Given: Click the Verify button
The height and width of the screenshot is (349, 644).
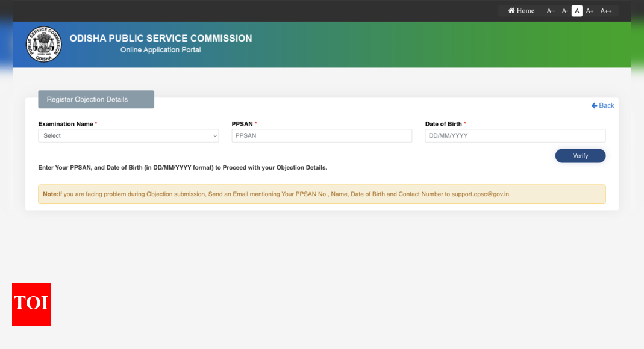Looking at the screenshot, I should [580, 156].
